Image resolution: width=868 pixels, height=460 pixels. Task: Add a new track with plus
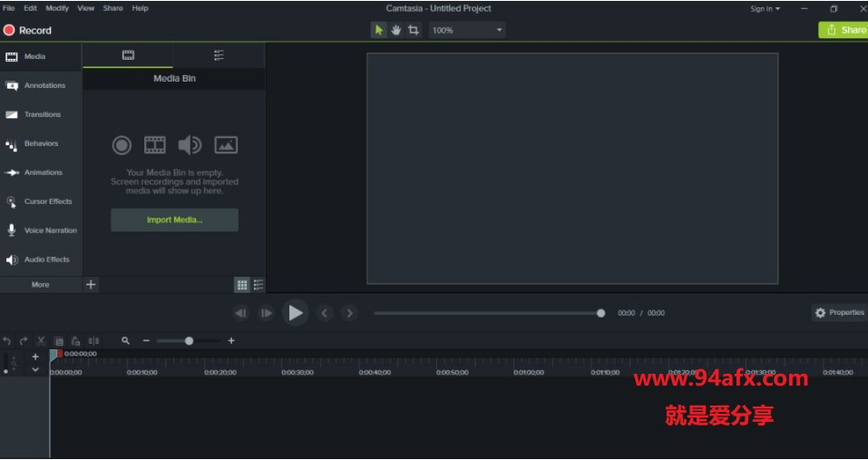(x=35, y=357)
